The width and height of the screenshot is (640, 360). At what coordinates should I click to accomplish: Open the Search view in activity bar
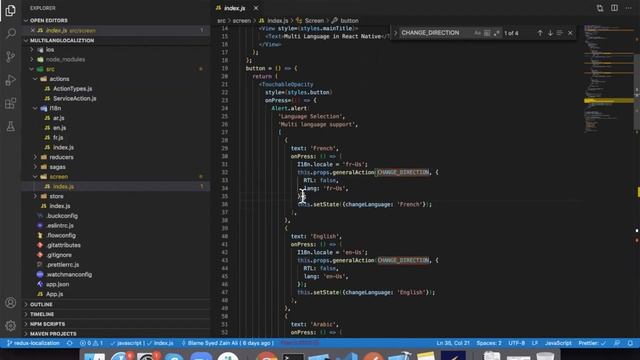[x=11, y=33]
